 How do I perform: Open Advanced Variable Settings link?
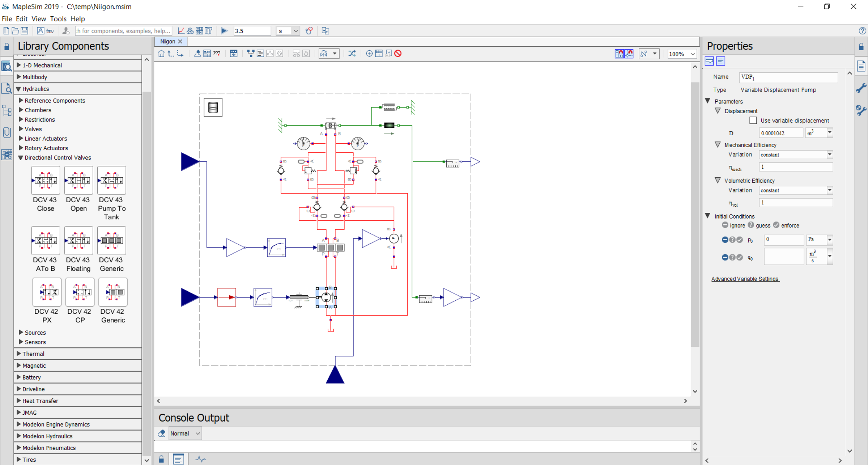pos(745,279)
